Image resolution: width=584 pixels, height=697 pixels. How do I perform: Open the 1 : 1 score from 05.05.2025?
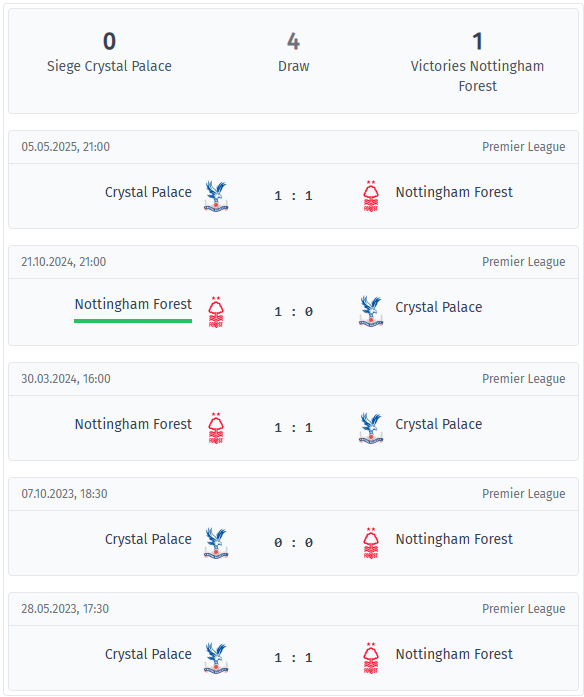293,196
